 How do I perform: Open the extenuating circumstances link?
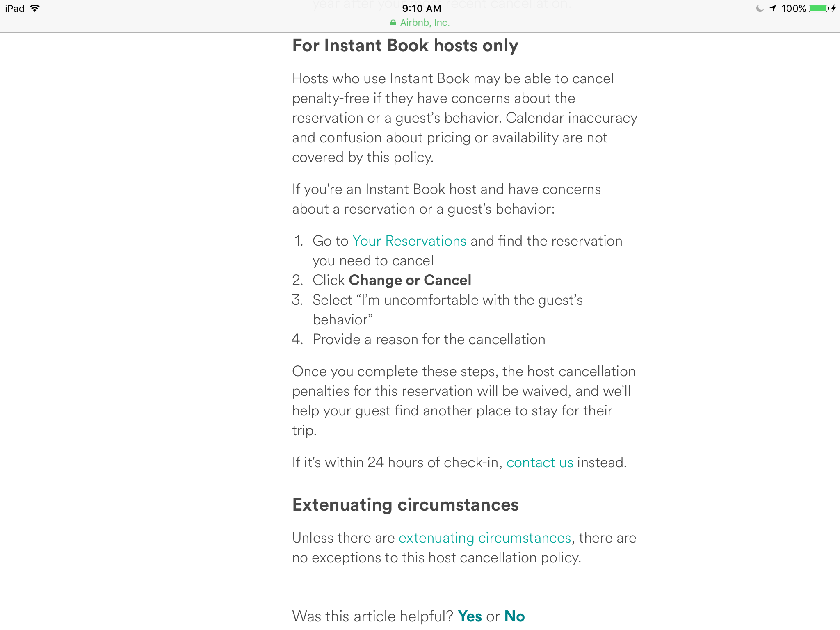(x=485, y=538)
